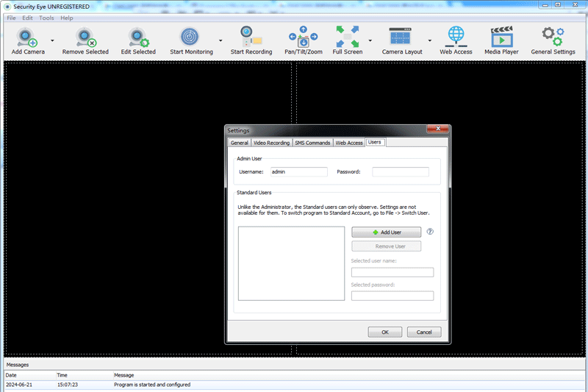Click Cancel in the Settings dialog
The height and width of the screenshot is (392, 588).
pyautogui.click(x=424, y=332)
